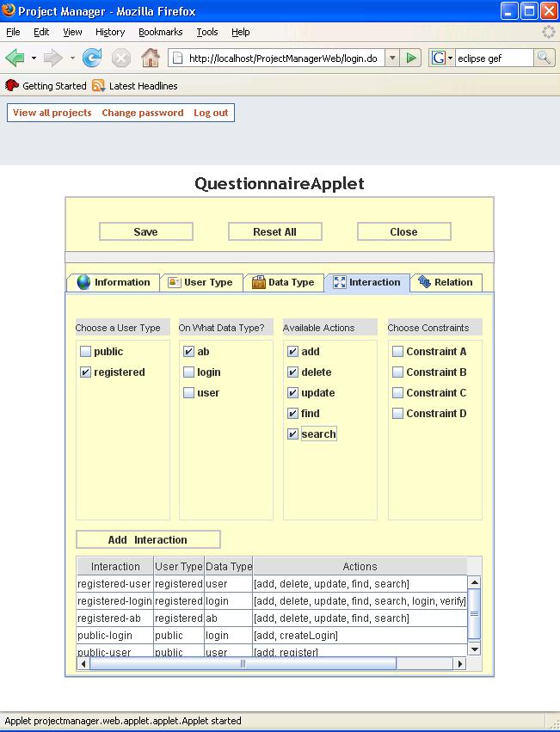Open the View menu
This screenshot has width=560, height=732.
[72, 32]
